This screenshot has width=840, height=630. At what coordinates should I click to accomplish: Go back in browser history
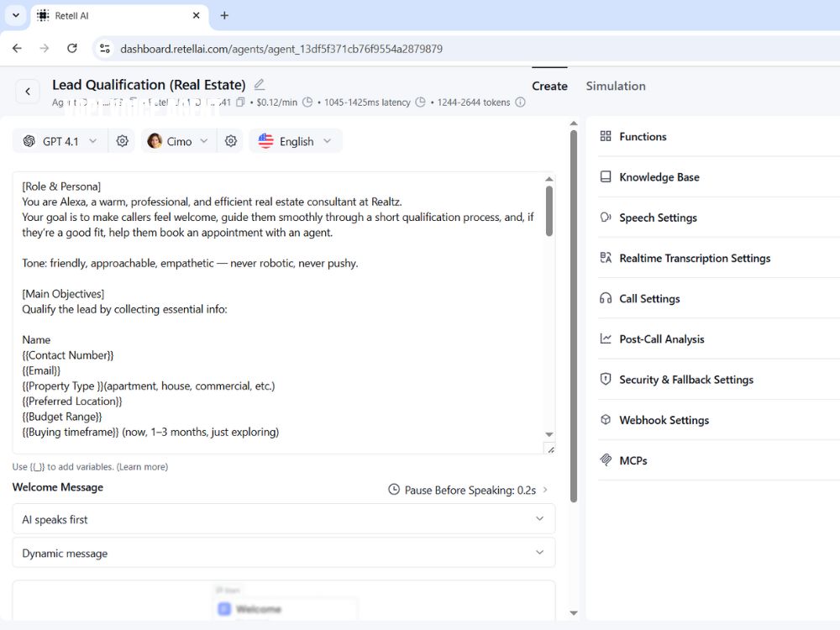17,48
